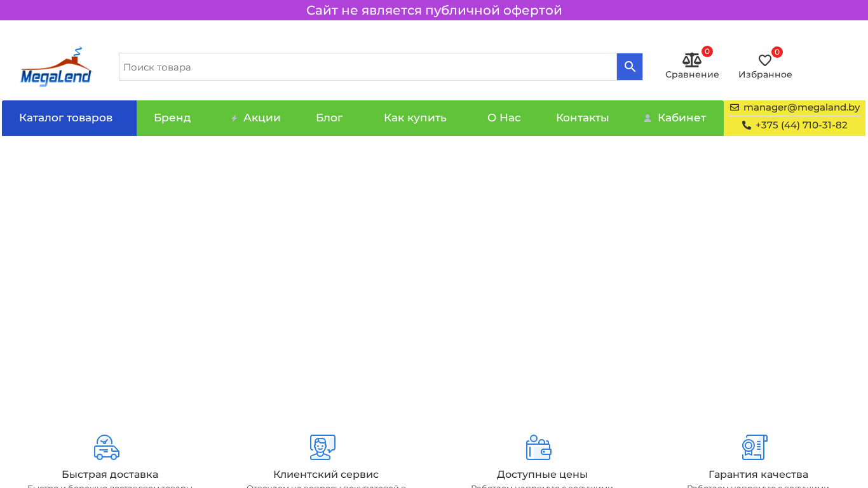Click the Клиентский сервис heading

(x=326, y=475)
